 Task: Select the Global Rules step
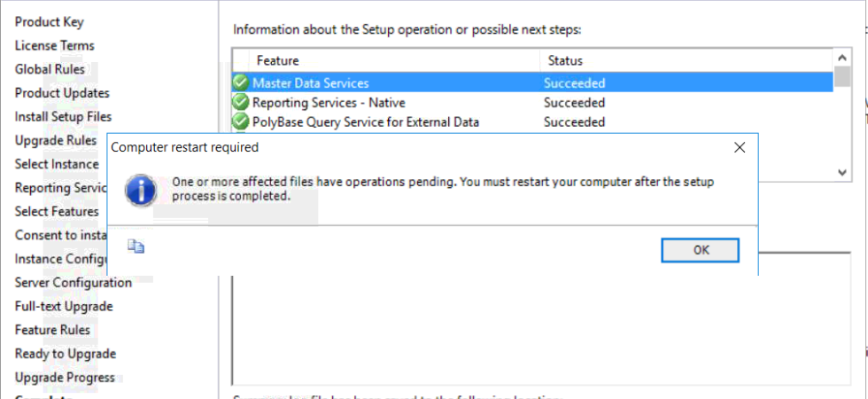click(50, 69)
